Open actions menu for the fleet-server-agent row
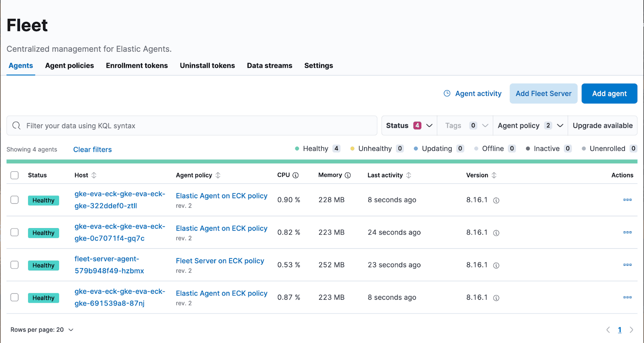The image size is (644, 343). [627, 265]
